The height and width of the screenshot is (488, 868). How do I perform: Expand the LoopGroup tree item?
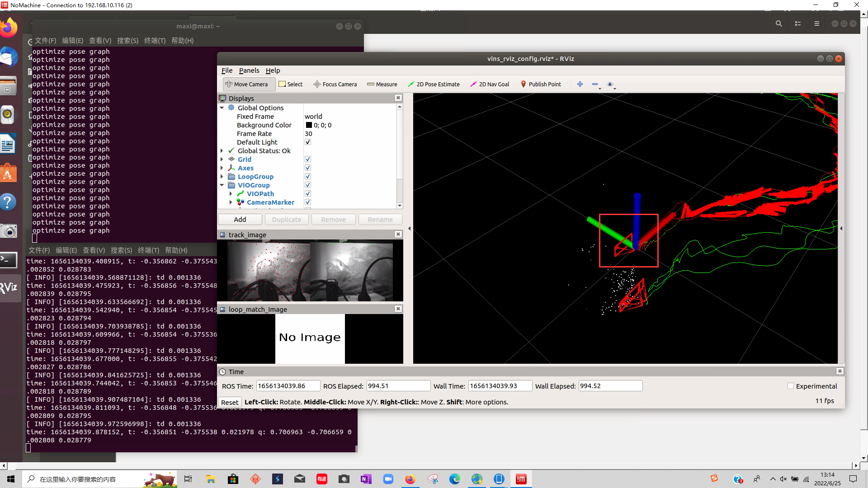pyautogui.click(x=222, y=177)
